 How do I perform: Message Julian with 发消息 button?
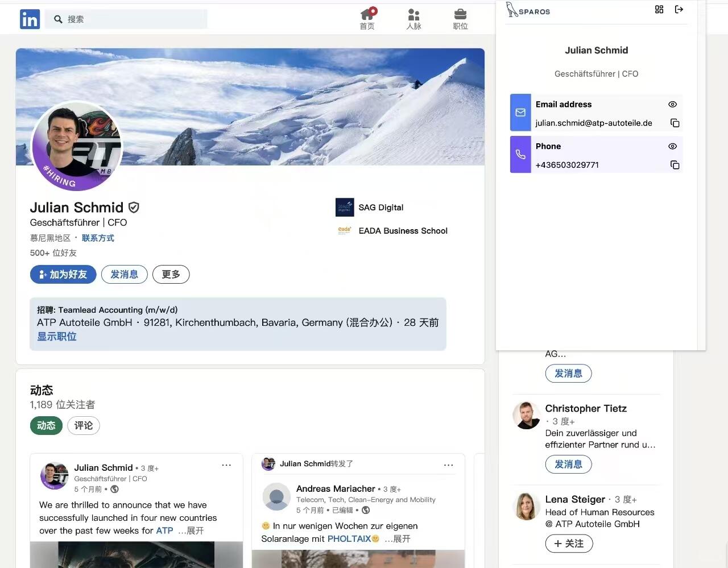tap(125, 275)
